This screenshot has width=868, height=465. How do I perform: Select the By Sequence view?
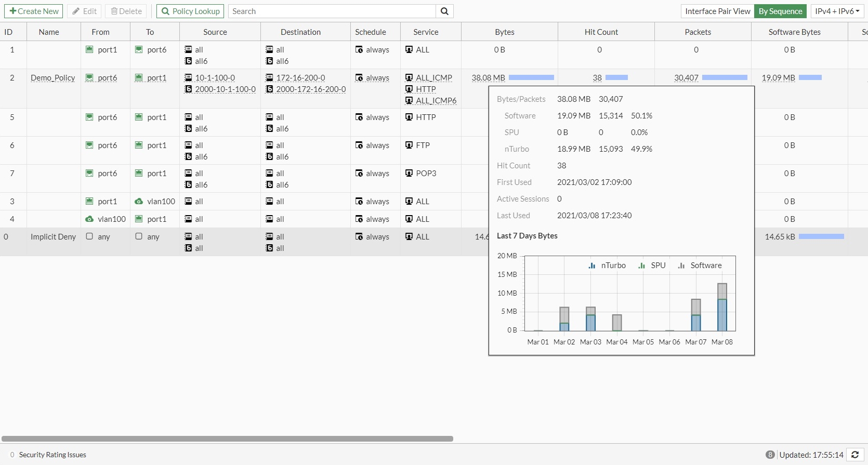point(780,11)
